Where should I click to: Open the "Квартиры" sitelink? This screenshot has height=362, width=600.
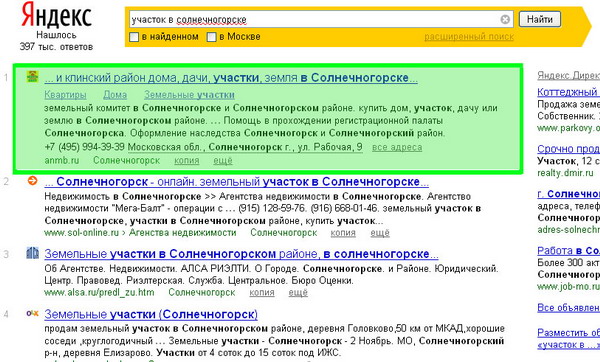tap(65, 95)
